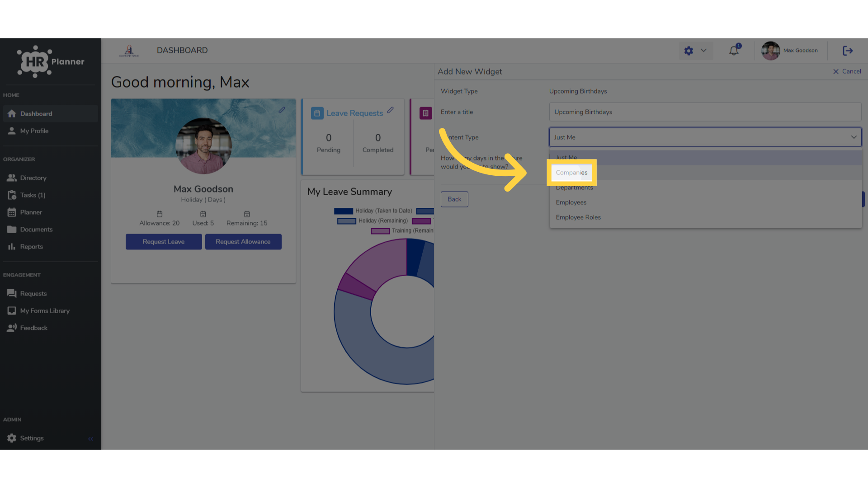The image size is (868, 488).
Task: Click the Requests chat icon
Action: coord(12,294)
